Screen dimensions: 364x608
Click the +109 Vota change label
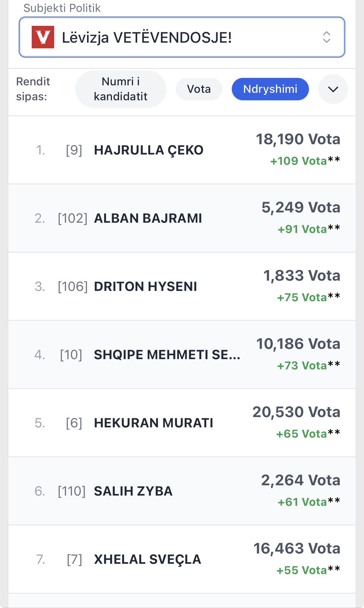(x=298, y=161)
